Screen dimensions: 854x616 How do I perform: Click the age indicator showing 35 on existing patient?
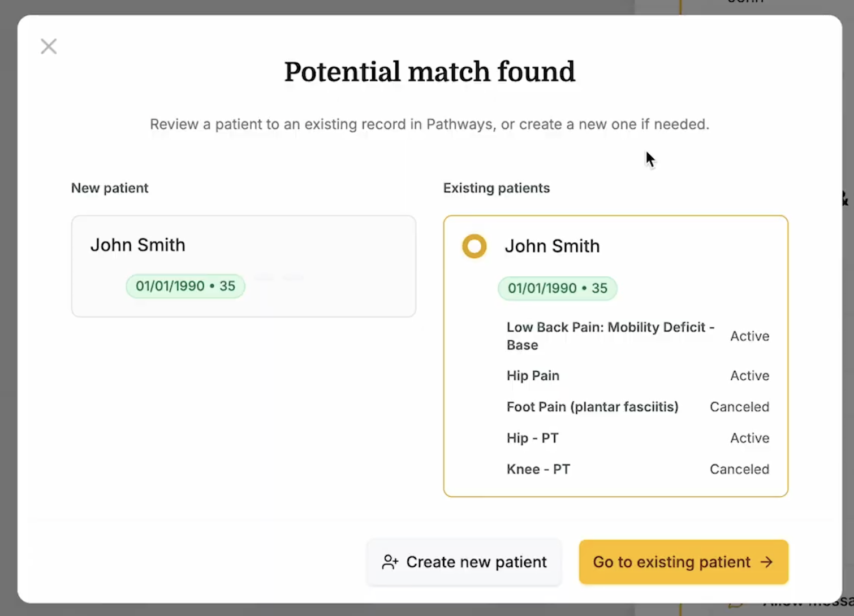[x=599, y=288]
